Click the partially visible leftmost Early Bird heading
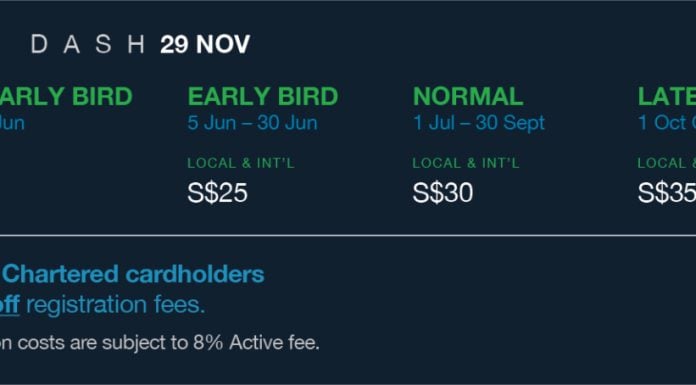The height and width of the screenshot is (385, 696). (66, 96)
